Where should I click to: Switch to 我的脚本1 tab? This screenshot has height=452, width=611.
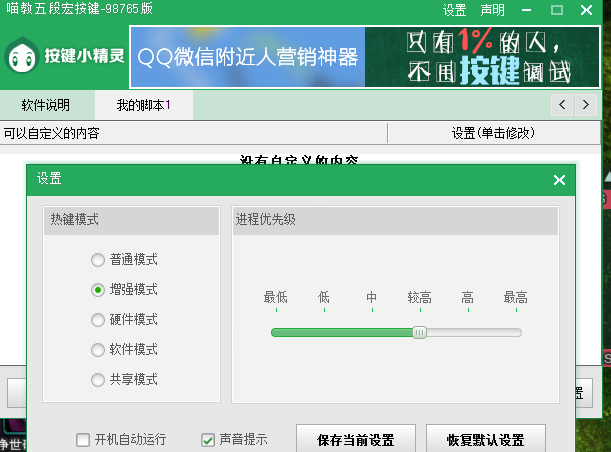(x=144, y=105)
